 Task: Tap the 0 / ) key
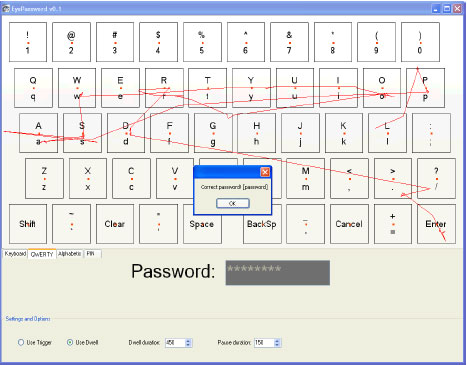point(420,42)
